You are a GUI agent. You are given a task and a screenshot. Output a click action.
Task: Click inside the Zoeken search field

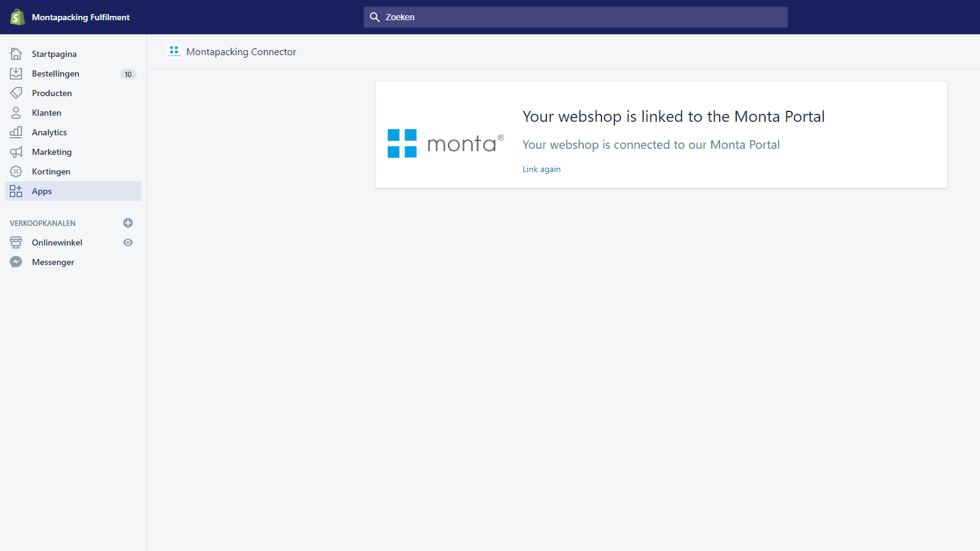576,17
